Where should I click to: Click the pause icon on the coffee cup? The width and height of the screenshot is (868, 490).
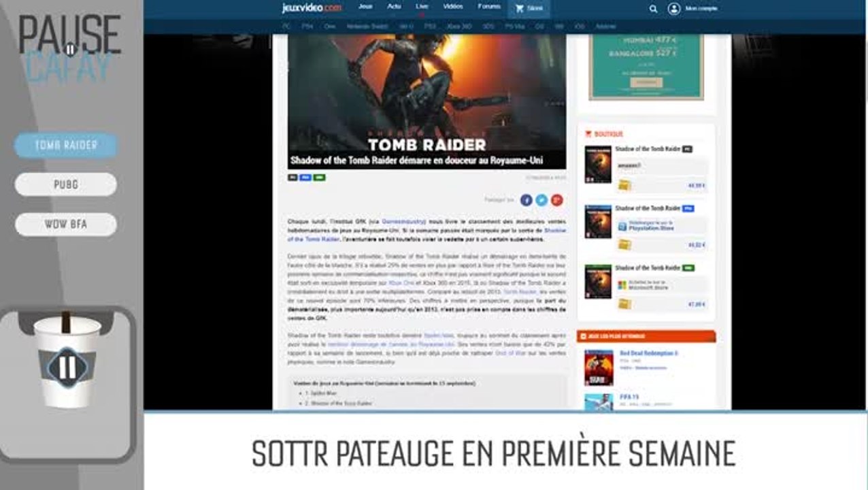(x=67, y=368)
